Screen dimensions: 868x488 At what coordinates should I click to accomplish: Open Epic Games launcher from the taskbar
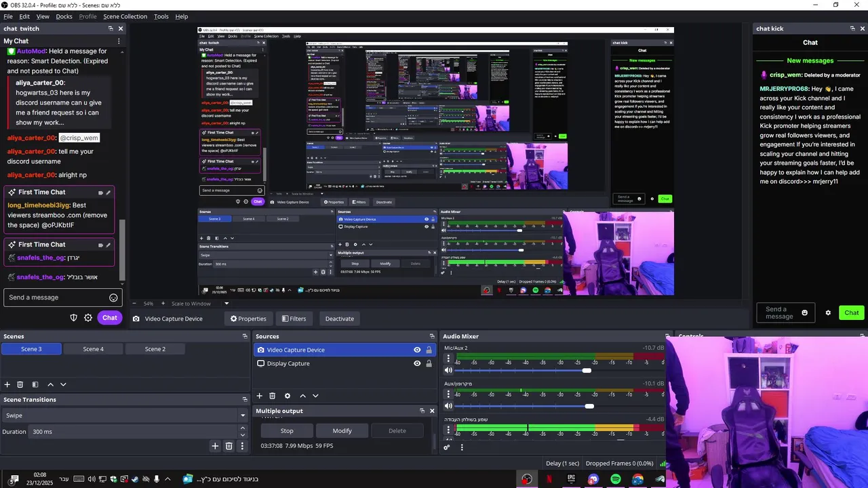click(571, 479)
